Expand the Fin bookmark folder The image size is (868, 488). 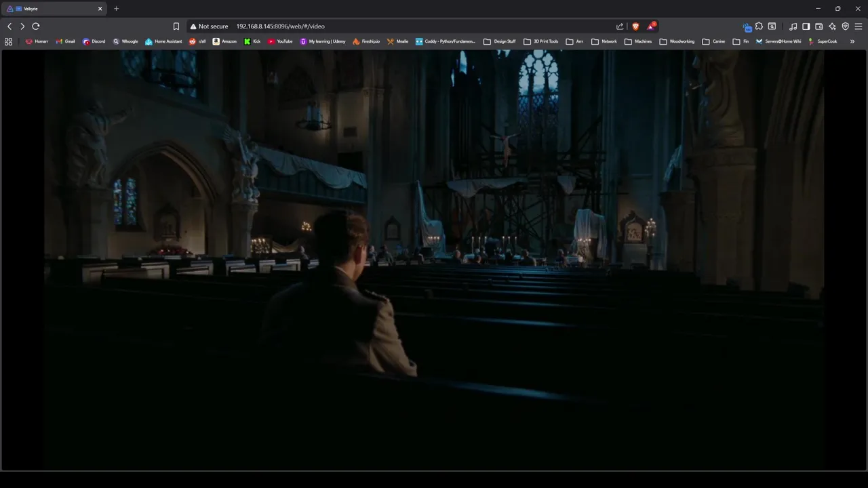pyautogui.click(x=741, y=41)
